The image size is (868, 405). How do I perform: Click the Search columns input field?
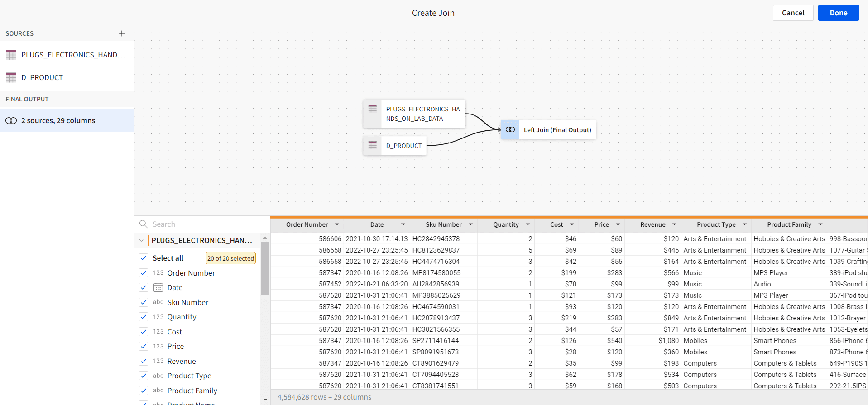204,224
